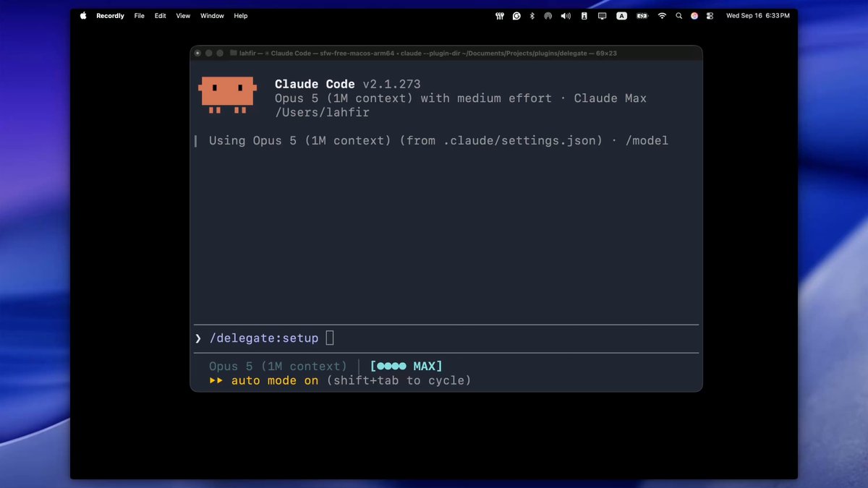The image size is (868, 488).
Task: Click the three-sliders menu bar icon
Action: 500,16
